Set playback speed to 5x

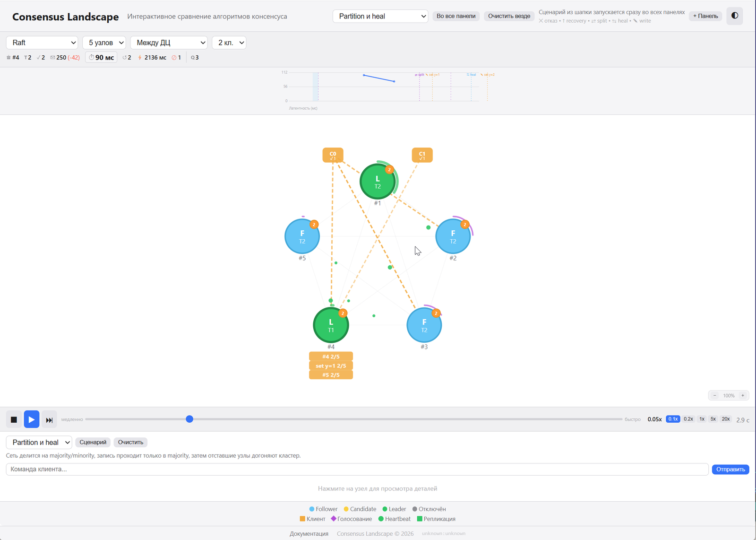pos(713,419)
